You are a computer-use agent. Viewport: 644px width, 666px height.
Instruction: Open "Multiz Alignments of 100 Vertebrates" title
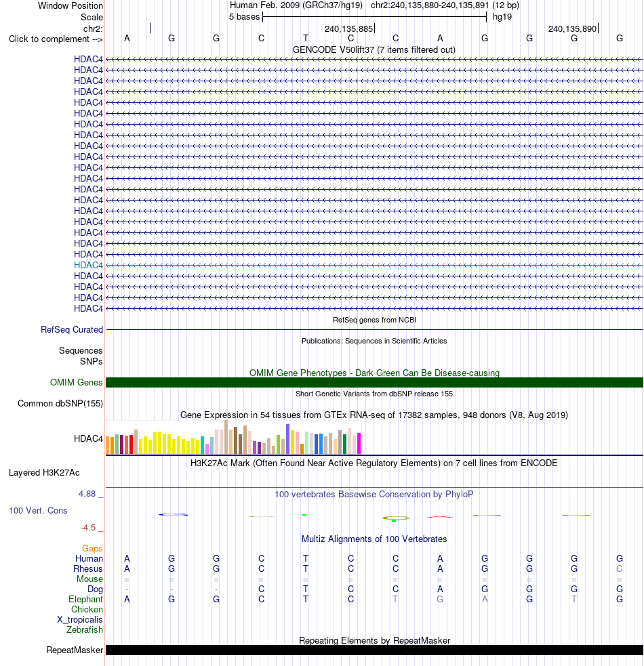tap(374, 539)
